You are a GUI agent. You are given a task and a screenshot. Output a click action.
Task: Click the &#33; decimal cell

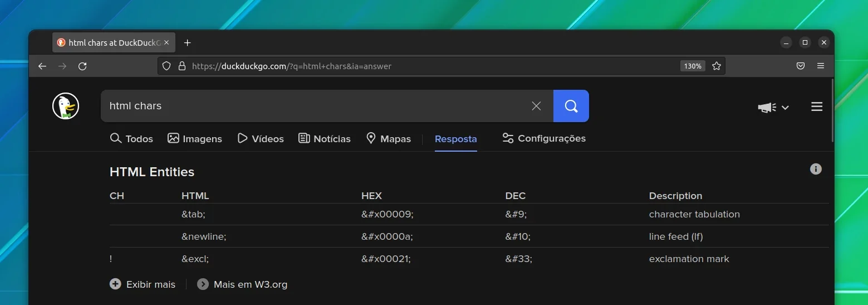click(x=519, y=259)
